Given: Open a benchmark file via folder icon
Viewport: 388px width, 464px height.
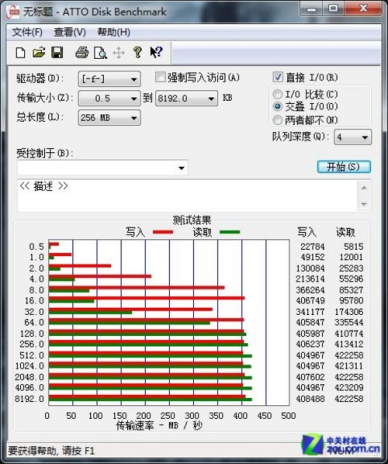Looking at the screenshot, I should point(39,53).
